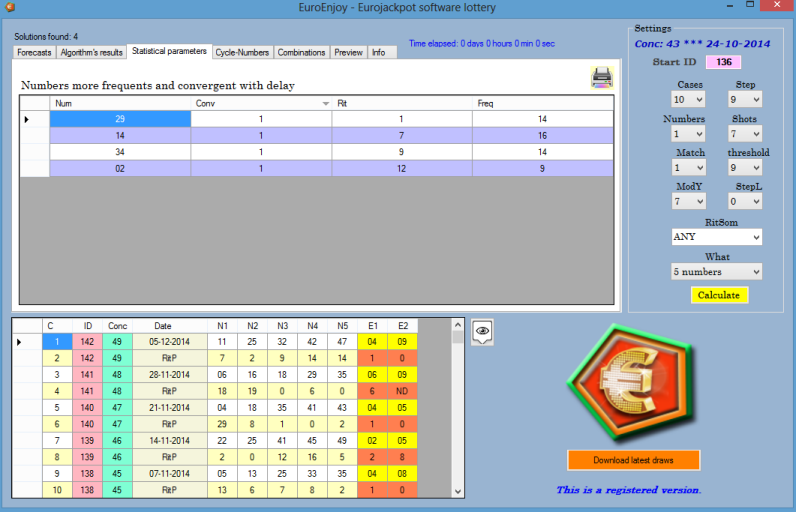
Task: Close the EuroEnjoy window
Action: tap(777, 5)
